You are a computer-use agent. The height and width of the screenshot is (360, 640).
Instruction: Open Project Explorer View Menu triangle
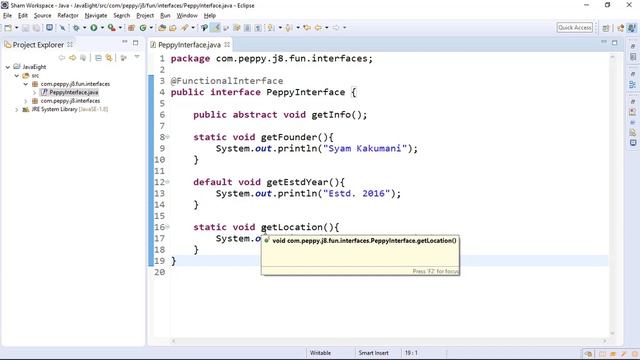tap(137, 57)
